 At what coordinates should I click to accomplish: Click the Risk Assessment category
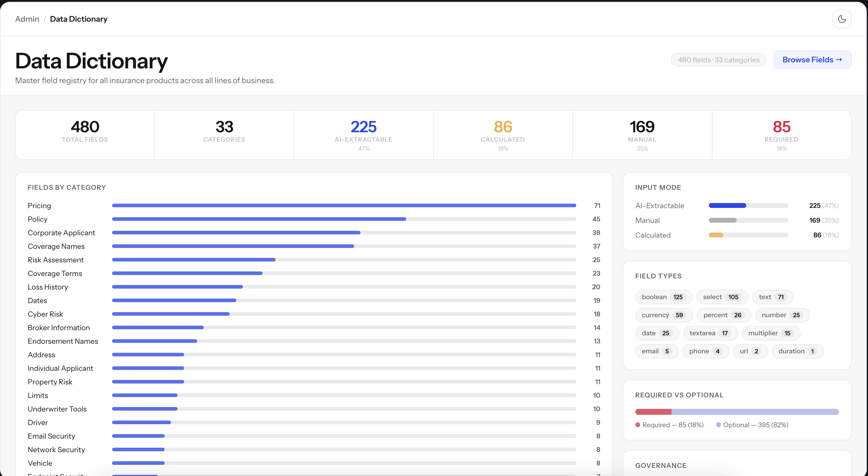pyautogui.click(x=55, y=260)
